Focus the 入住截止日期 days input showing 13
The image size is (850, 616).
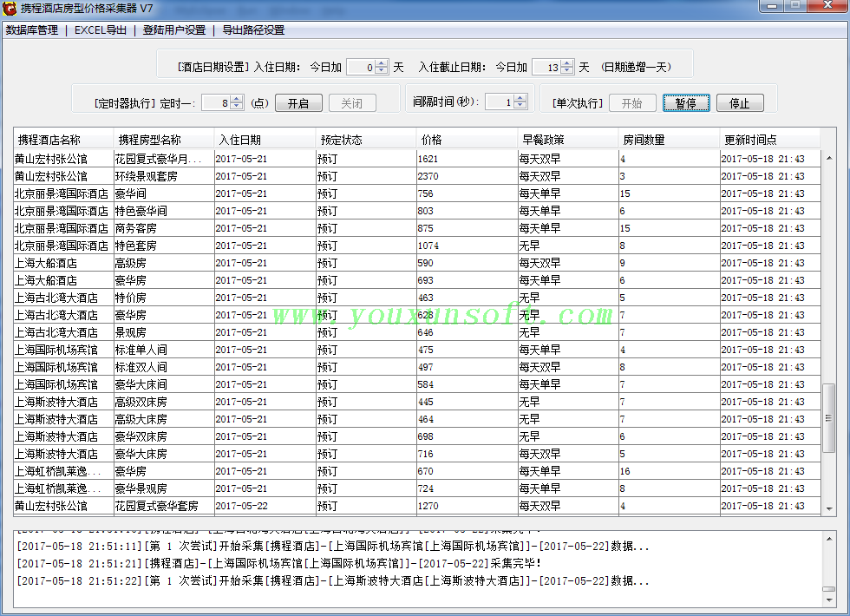pos(547,68)
